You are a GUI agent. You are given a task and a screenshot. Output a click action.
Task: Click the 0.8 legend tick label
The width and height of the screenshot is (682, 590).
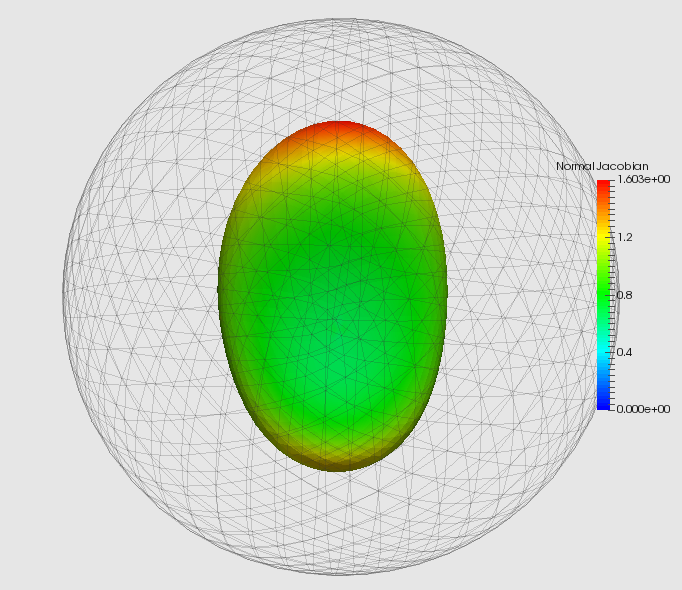[x=625, y=295]
